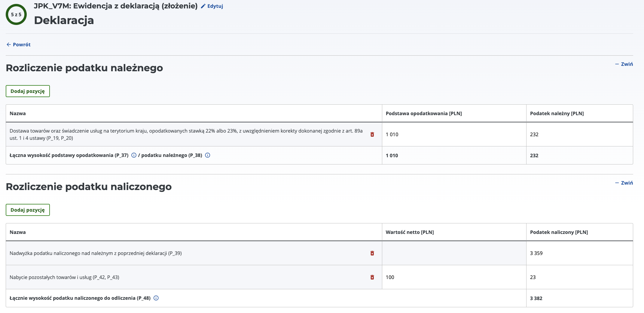This screenshot has height=313, width=644.
Task: Click the pencil icon next to Edytuj
Action: click(x=203, y=6)
